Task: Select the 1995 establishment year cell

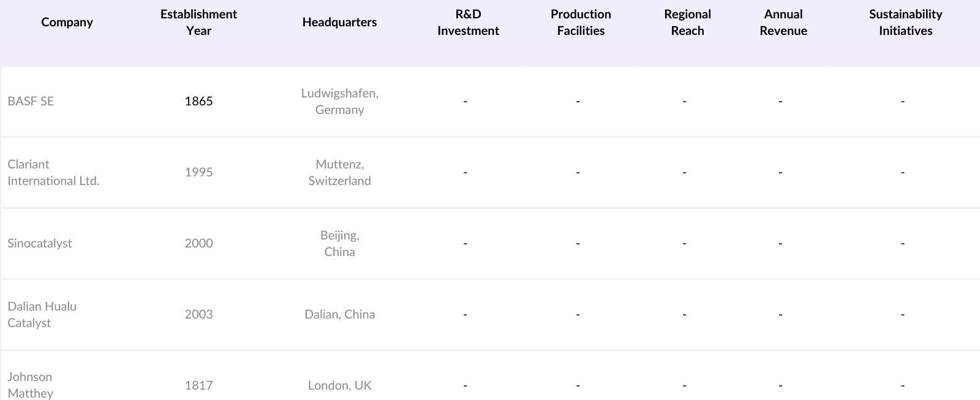Action: click(198, 172)
